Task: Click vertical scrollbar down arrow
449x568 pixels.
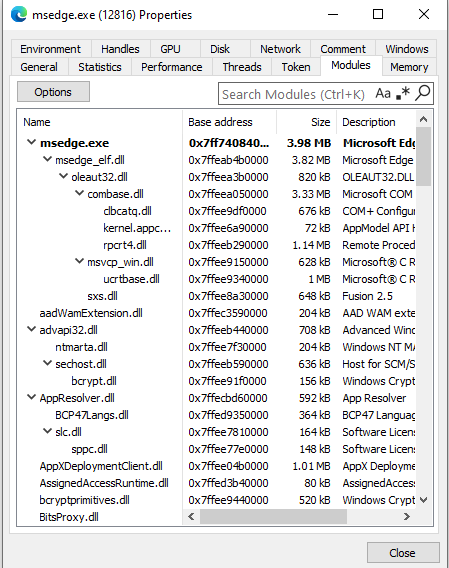Action: [x=424, y=500]
